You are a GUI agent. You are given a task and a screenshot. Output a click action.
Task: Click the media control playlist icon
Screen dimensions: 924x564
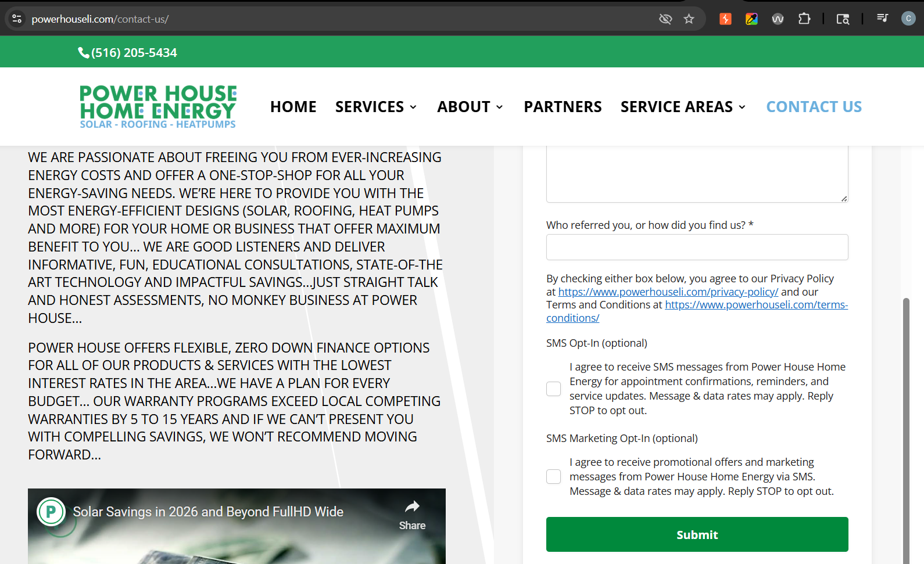click(882, 19)
